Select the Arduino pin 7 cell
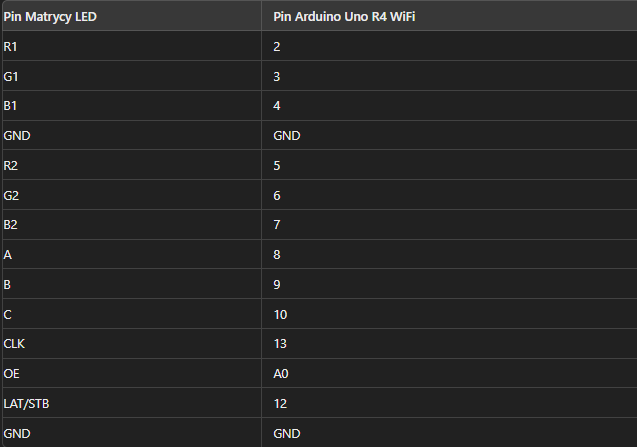 pyautogui.click(x=277, y=225)
